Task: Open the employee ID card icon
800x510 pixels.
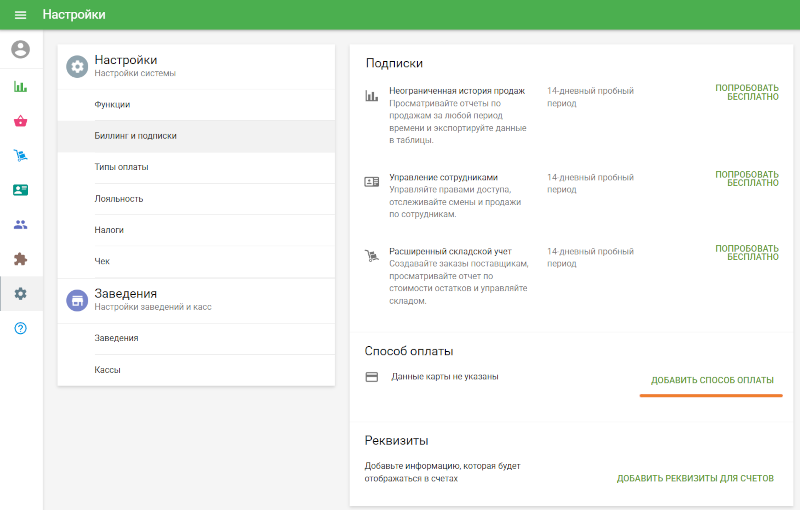Action: tap(20, 189)
